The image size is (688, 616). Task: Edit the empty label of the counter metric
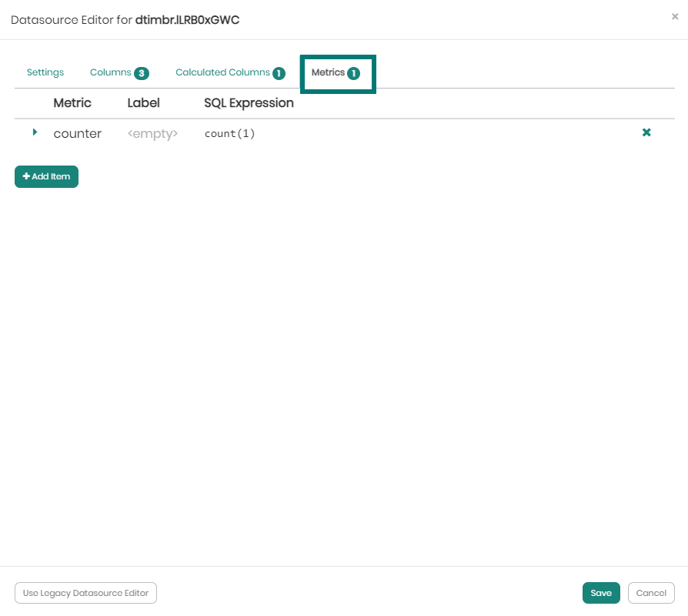click(x=152, y=132)
